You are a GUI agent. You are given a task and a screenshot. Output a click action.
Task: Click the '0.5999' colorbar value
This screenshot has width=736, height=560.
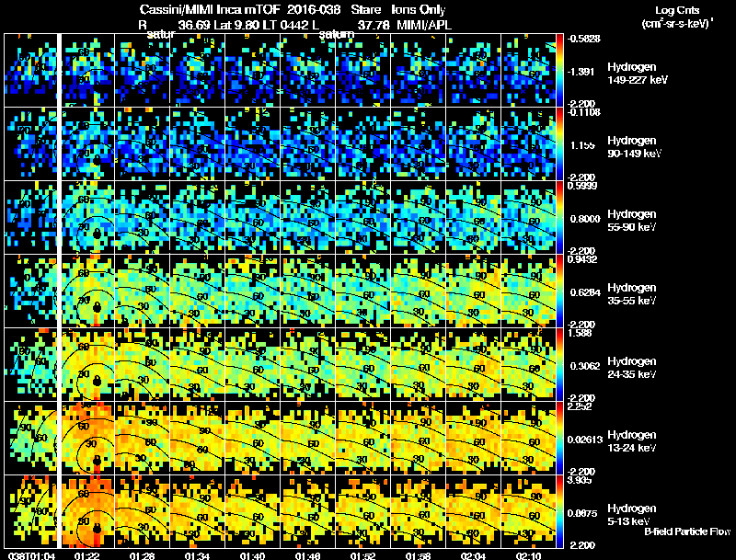pyautogui.click(x=582, y=186)
